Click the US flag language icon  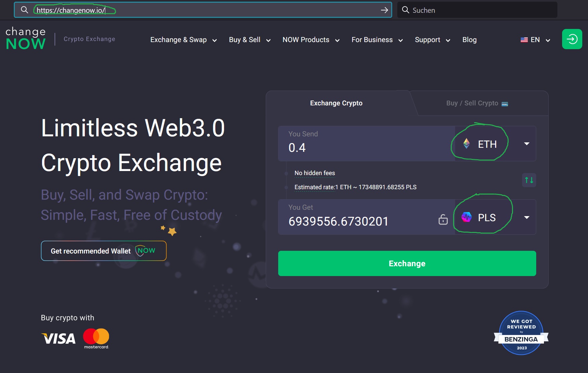pos(524,40)
